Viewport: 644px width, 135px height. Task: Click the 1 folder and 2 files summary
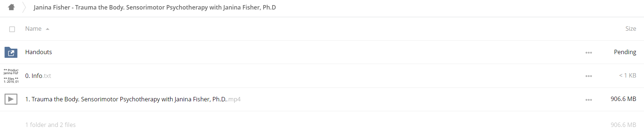(x=50, y=125)
